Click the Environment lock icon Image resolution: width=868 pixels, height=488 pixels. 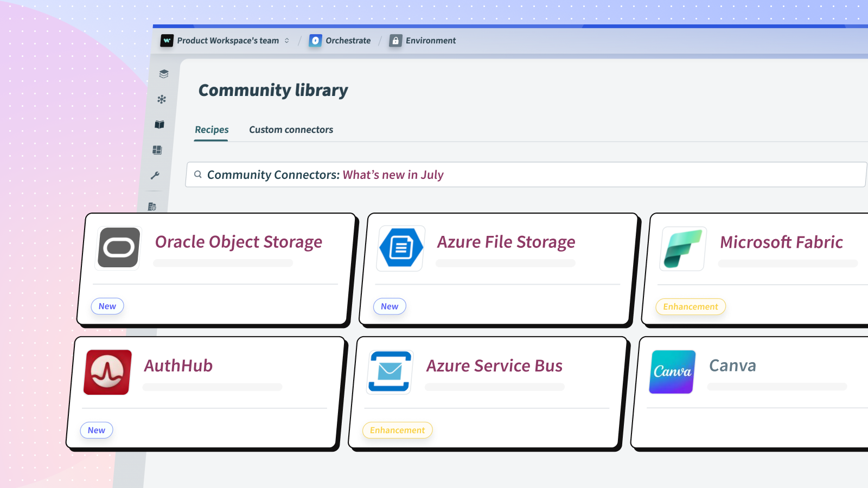point(395,41)
